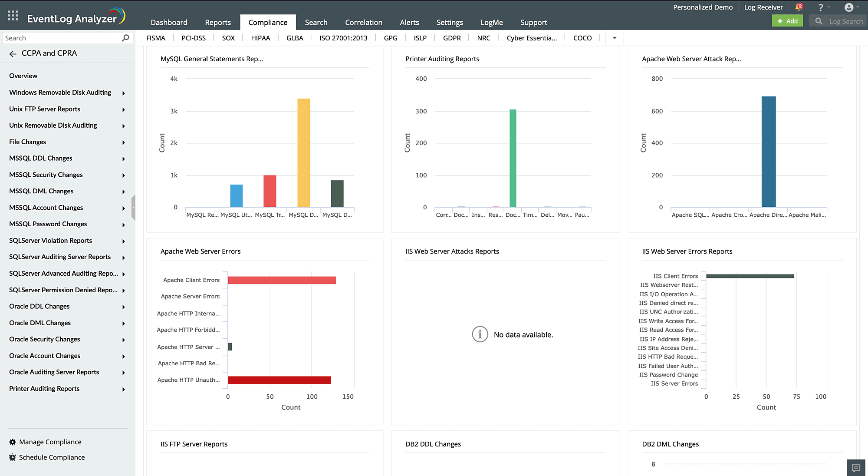868x476 pixels.
Task: Switch to the Correlation tab
Action: [x=363, y=22]
